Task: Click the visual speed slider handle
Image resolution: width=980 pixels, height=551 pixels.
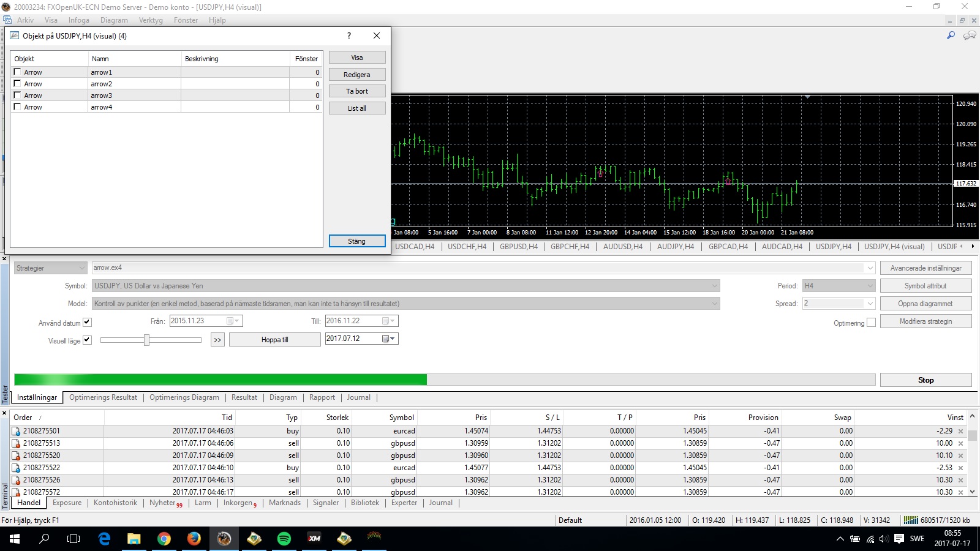Action: 146,340
